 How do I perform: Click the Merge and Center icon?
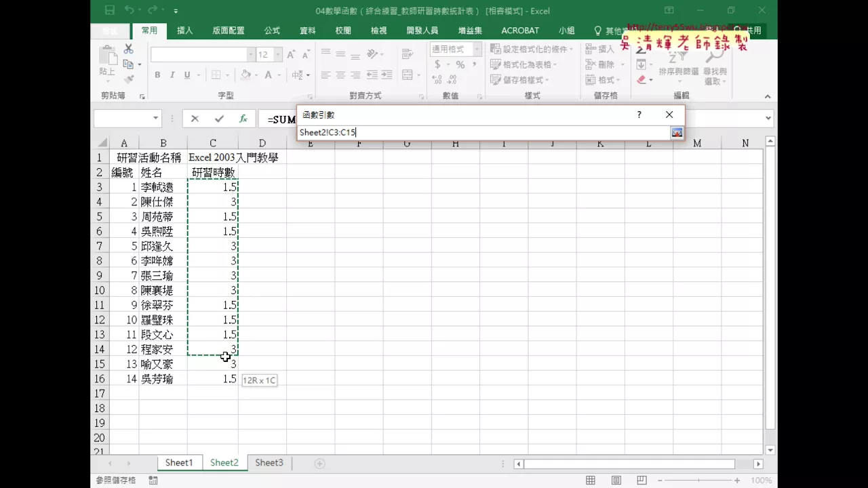pos(406,75)
